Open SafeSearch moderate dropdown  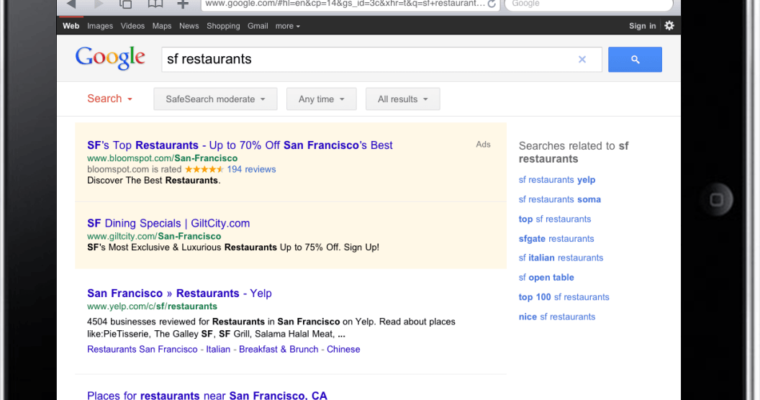click(x=216, y=99)
